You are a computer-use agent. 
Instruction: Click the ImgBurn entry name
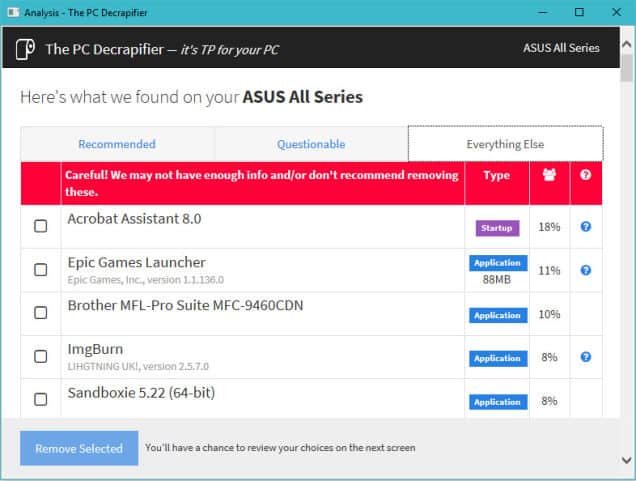click(x=95, y=349)
